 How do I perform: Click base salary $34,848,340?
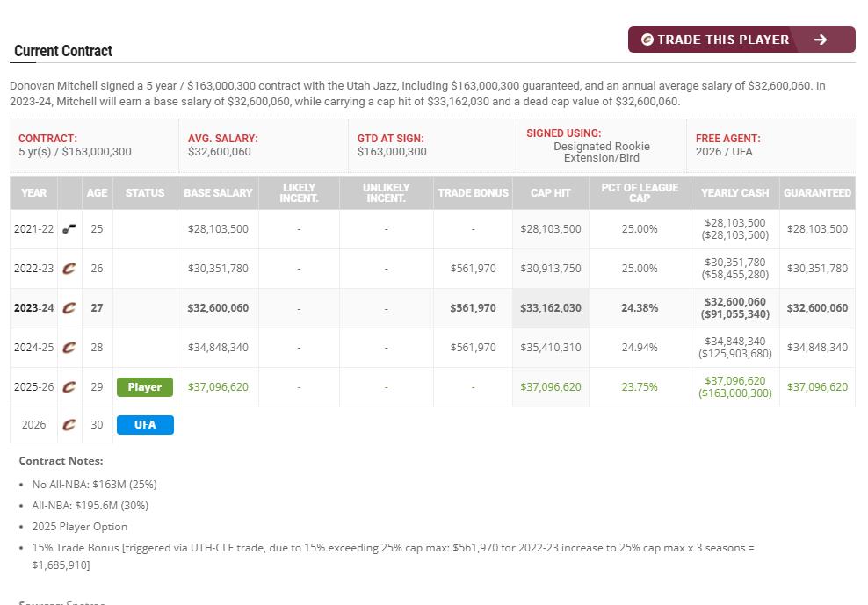(218, 348)
